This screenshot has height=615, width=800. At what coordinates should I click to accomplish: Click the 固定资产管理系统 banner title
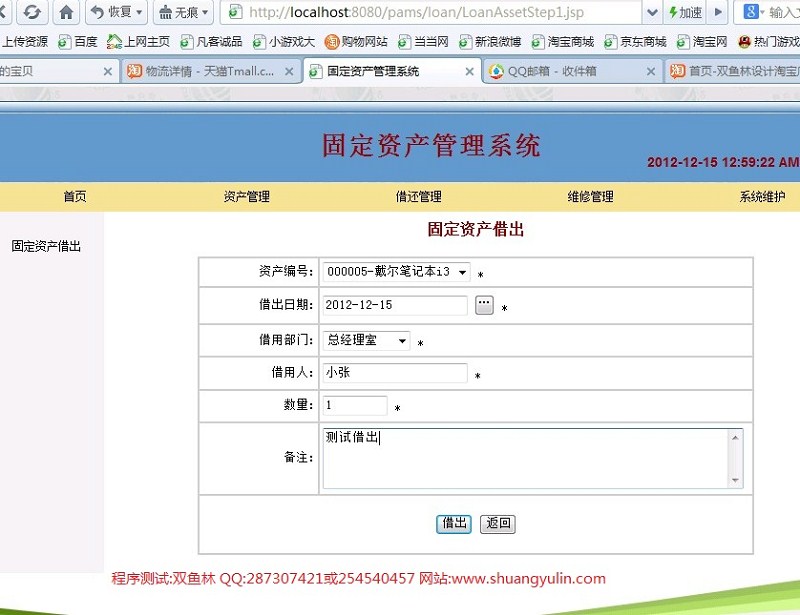coord(431,145)
